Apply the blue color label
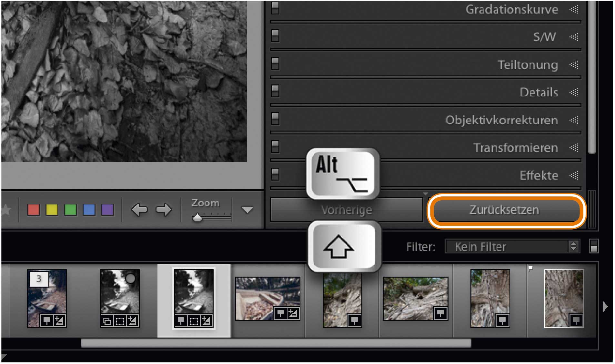Image resolution: width=615 pixels, height=364 pixels. click(x=89, y=210)
